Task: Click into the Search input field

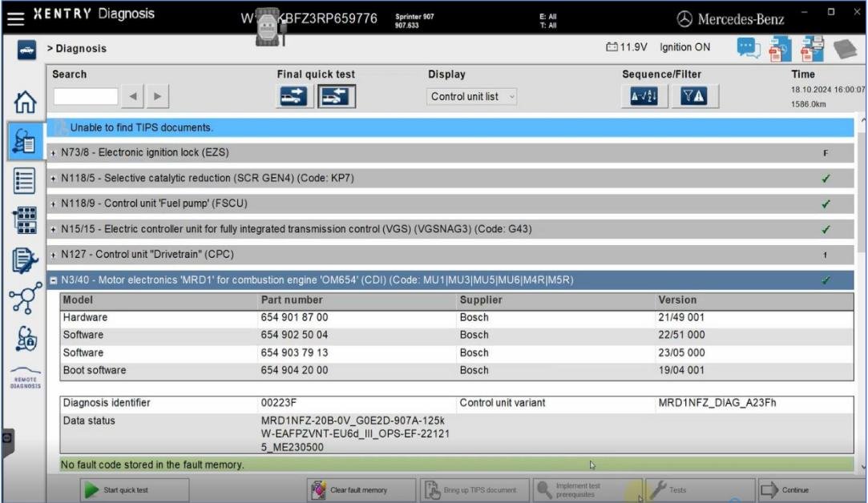Action: pos(85,97)
